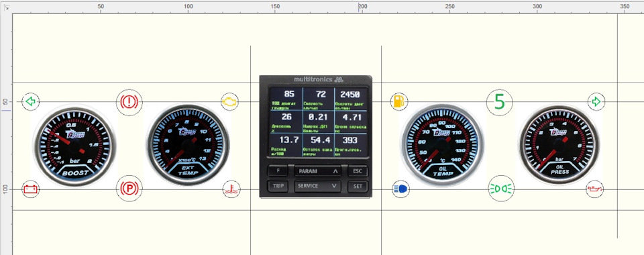
Task: Click the ESC button on the unit
Action: click(358, 171)
